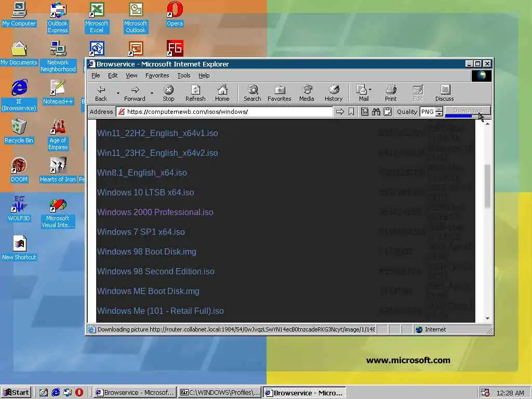
Task: Click the Download button
Action: point(468,110)
